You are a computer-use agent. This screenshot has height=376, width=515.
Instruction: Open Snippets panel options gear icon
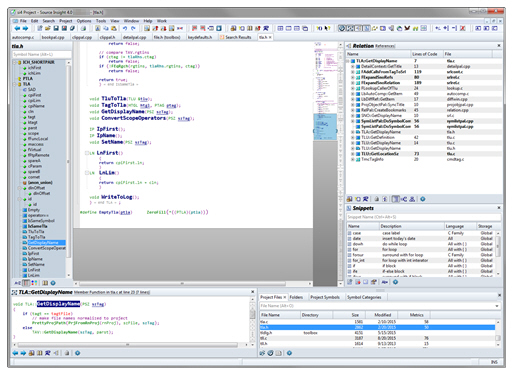click(395, 282)
